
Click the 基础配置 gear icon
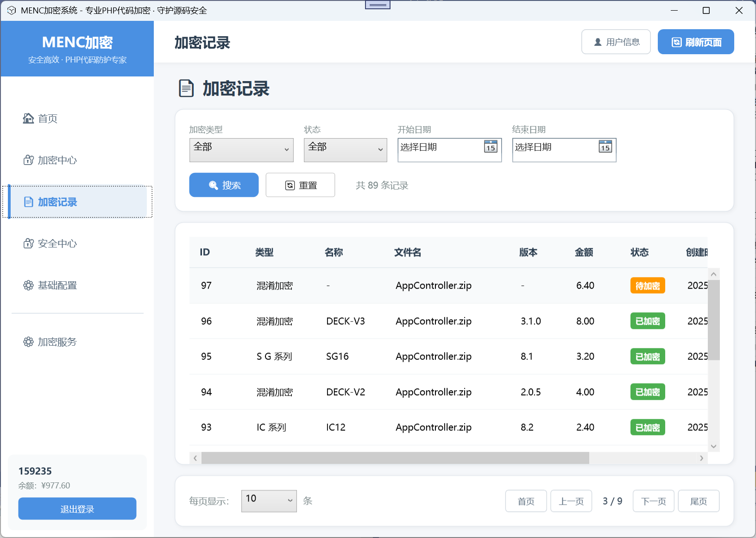[28, 285]
